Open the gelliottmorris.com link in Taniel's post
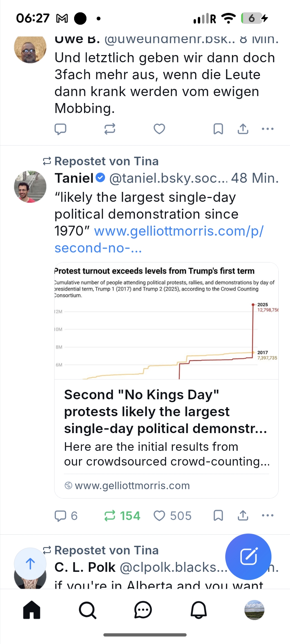The height and width of the screenshot is (644, 290). coord(179,231)
